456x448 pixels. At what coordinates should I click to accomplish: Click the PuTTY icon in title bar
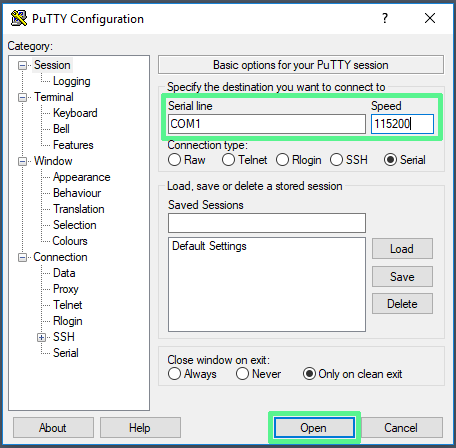tap(19, 18)
